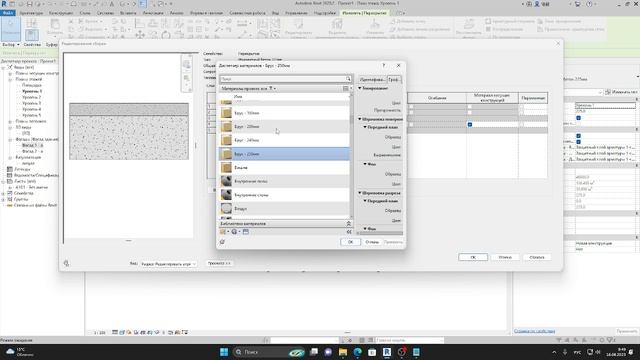Select thumbnail of Брус - 150мм material
Viewport: 640px width, 360px height.
pos(227,113)
